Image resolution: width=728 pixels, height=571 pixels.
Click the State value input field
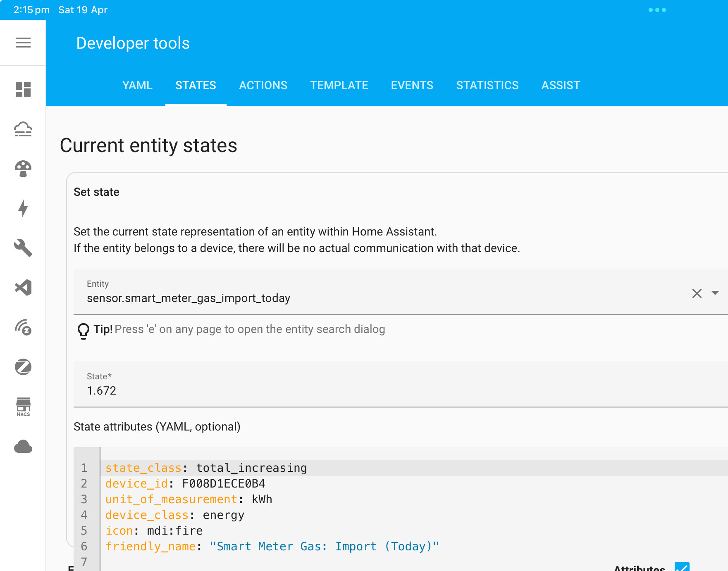pyautogui.click(x=289, y=390)
